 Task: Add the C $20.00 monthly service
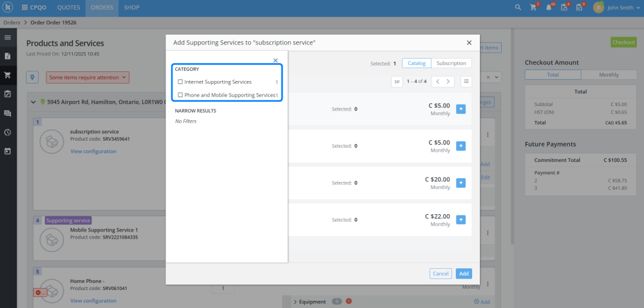[x=461, y=183]
